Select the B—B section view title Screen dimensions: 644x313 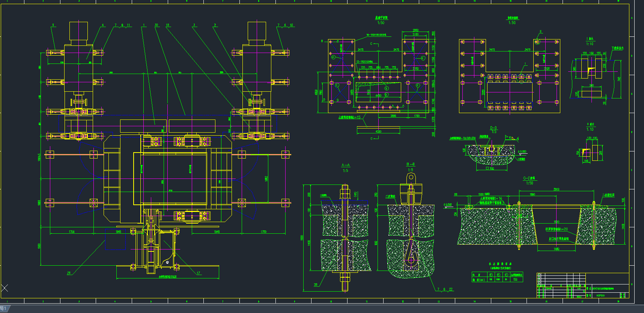411,164
